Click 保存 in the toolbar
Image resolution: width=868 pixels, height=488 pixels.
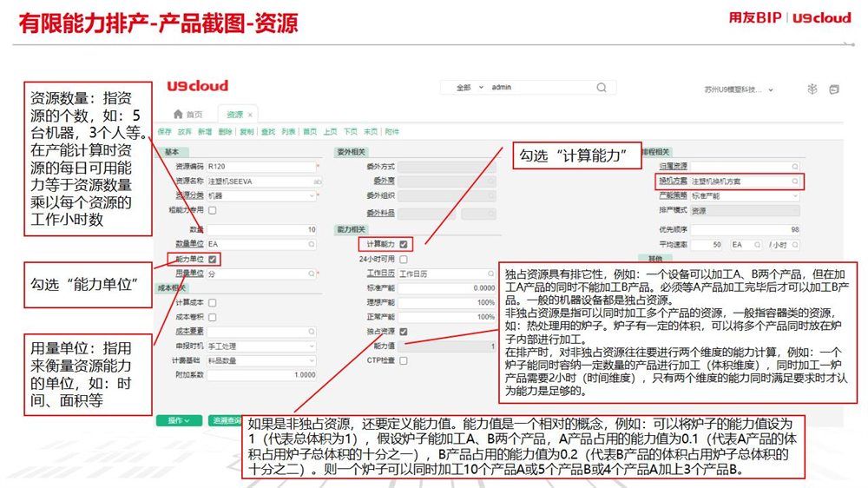(164, 132)
